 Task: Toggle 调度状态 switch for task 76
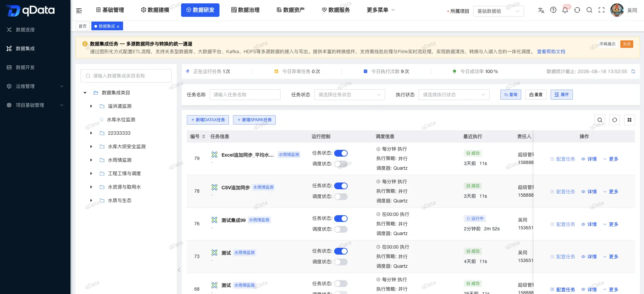point(341,229)
